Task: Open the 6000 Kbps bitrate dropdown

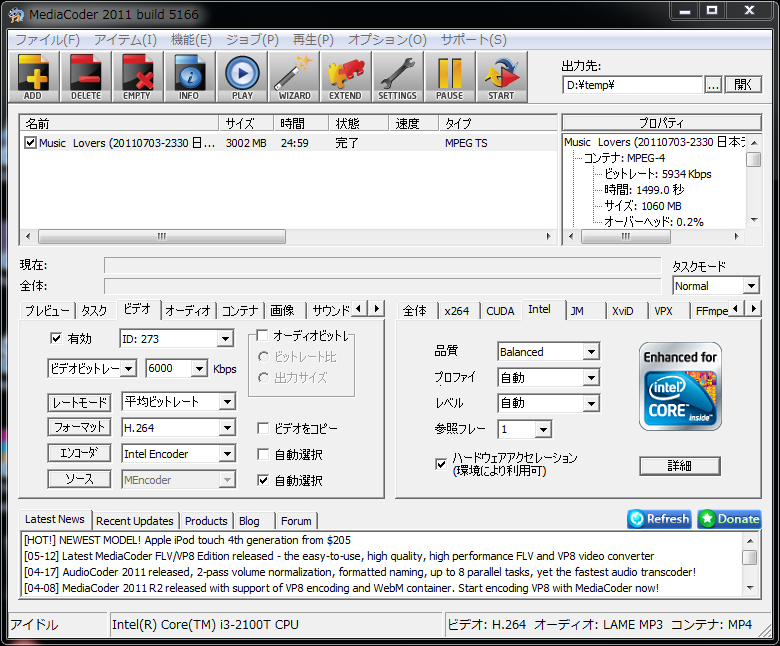Action: (x=199, y=369)
